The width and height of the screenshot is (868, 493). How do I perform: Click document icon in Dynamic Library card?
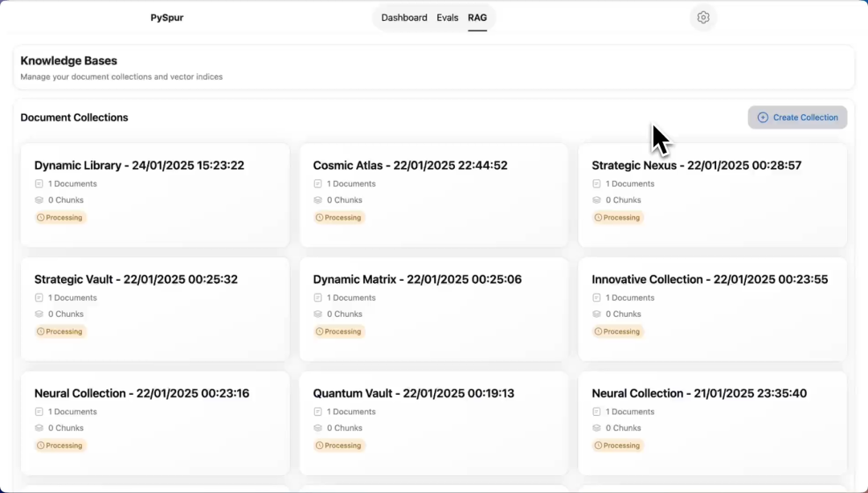[39, 183]
